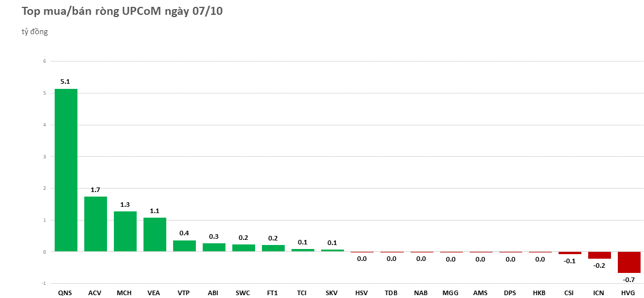Image resolution: width=644 pixels, height=298 pixels.
Task: Click the red HVG bar
Action: click(x=629, y=262)
